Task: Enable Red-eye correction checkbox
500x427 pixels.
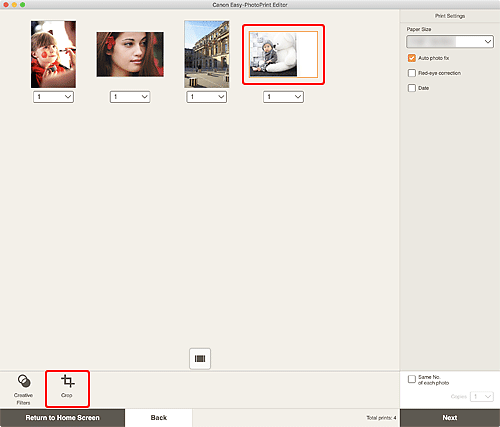Action: [412, 73]
